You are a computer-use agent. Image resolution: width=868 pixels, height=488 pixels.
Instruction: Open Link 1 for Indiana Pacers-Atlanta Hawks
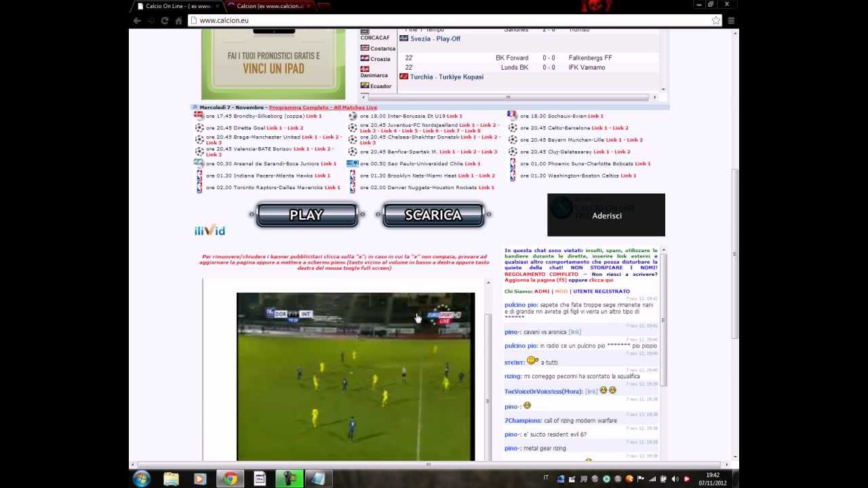point(322,176)
